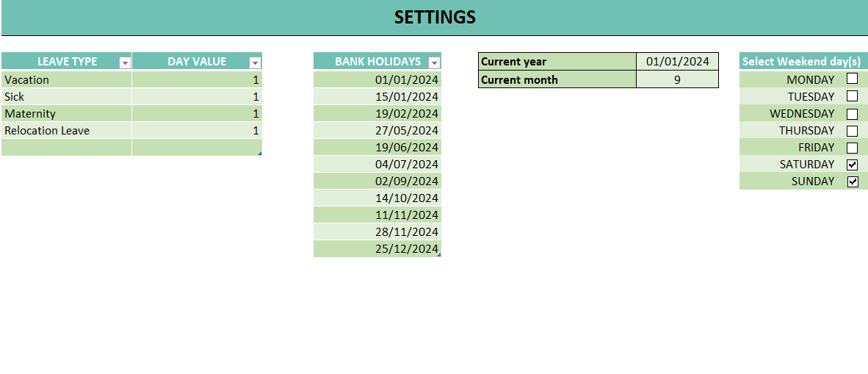
Task: Uncheck the SATURDAY weekend checkbox
Action: [853, 165]
